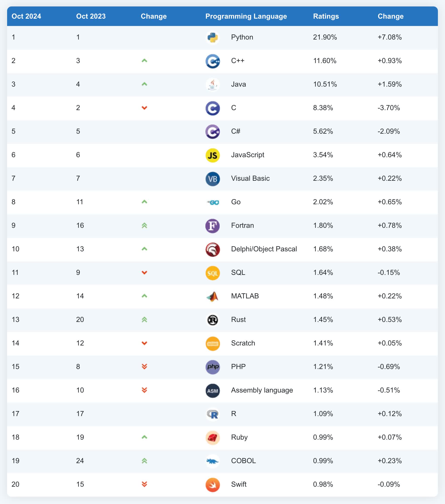The height and width of the screenshot is (504, 445).
Task: Click the Java coffee cup icon
Action: click(x=212, y=85)
